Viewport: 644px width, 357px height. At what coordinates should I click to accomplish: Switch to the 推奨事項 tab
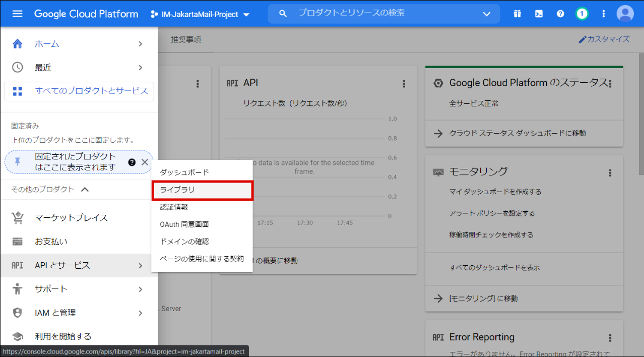pos(186,40)
